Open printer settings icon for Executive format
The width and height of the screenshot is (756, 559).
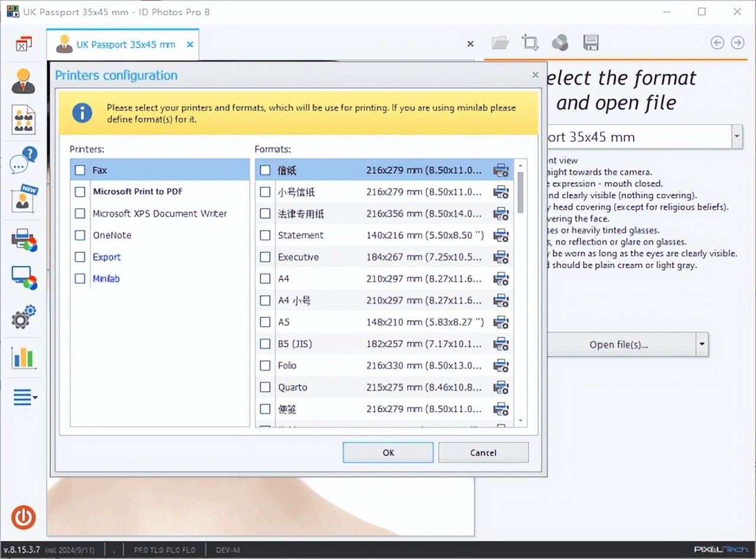[501, 257]
